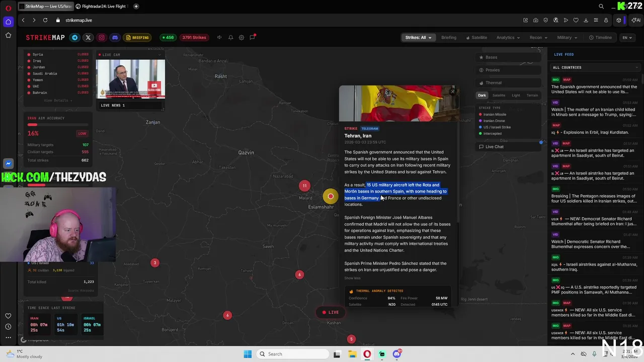Open the ALL COUNTRIES feed filter dropdown
Viewport: 644px width, 362px height.
click(595, 67)
